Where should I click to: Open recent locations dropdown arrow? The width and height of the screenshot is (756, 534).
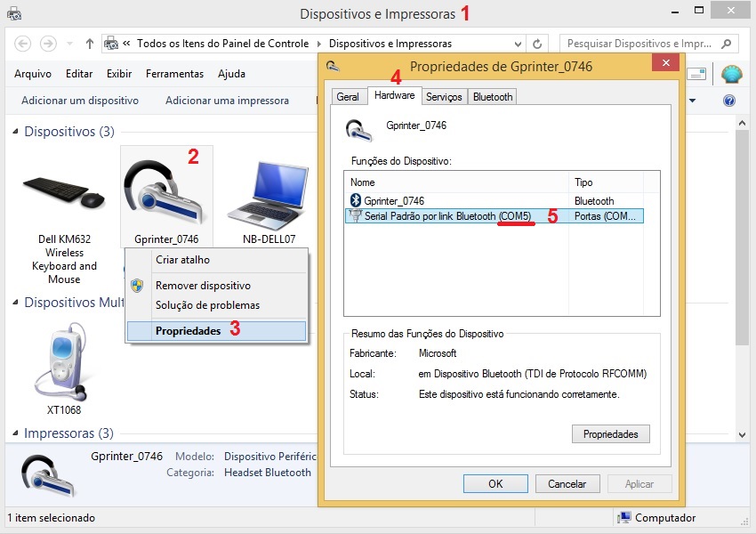[69, 44]
